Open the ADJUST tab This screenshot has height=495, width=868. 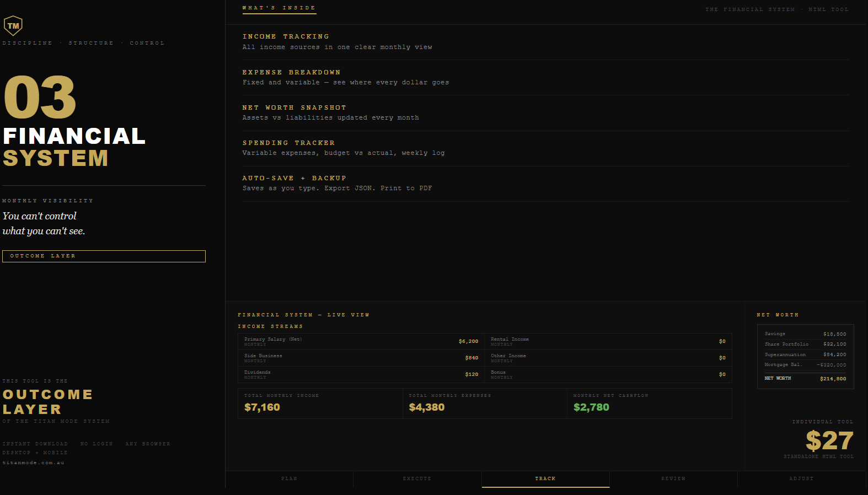801,479
